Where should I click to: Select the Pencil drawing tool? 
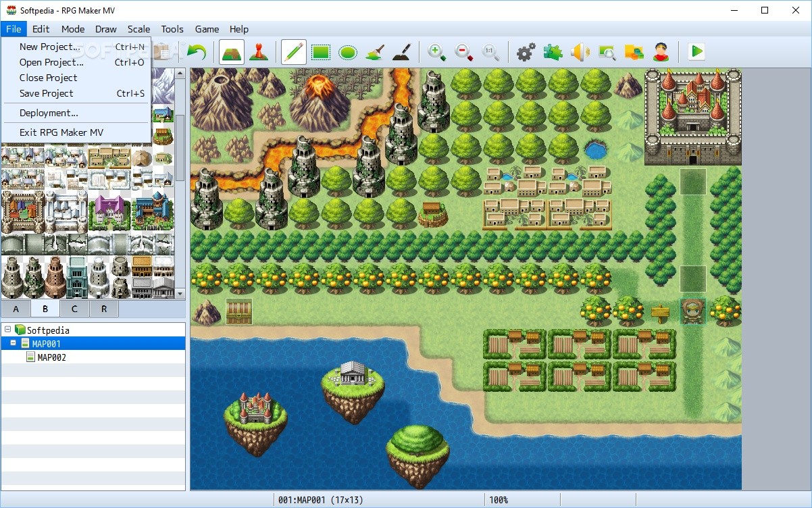click(x=294, y=52)
